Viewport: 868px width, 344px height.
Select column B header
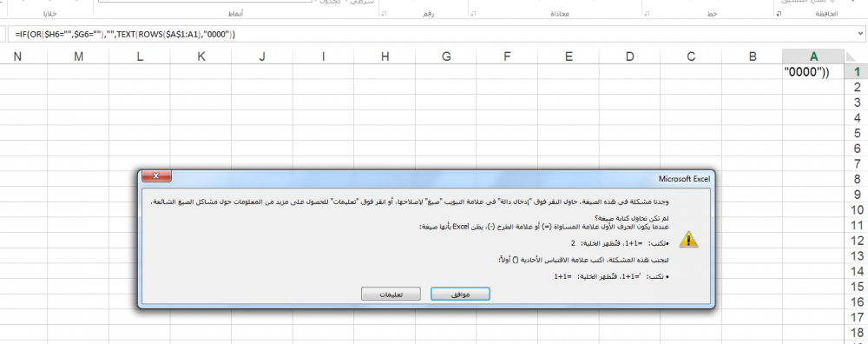coord(752,56)
